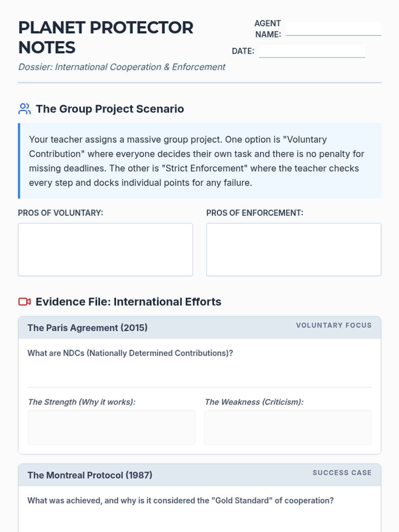Click The Weakness answer box
Viewport: 399px width, 532px height.
coord(288,427)
